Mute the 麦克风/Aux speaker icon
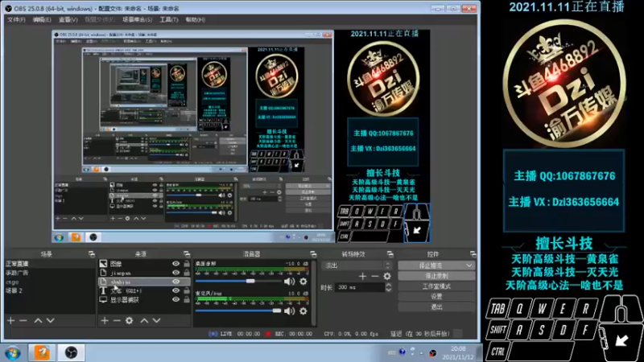This screenshot has height=362, width=644. [290, 311]
